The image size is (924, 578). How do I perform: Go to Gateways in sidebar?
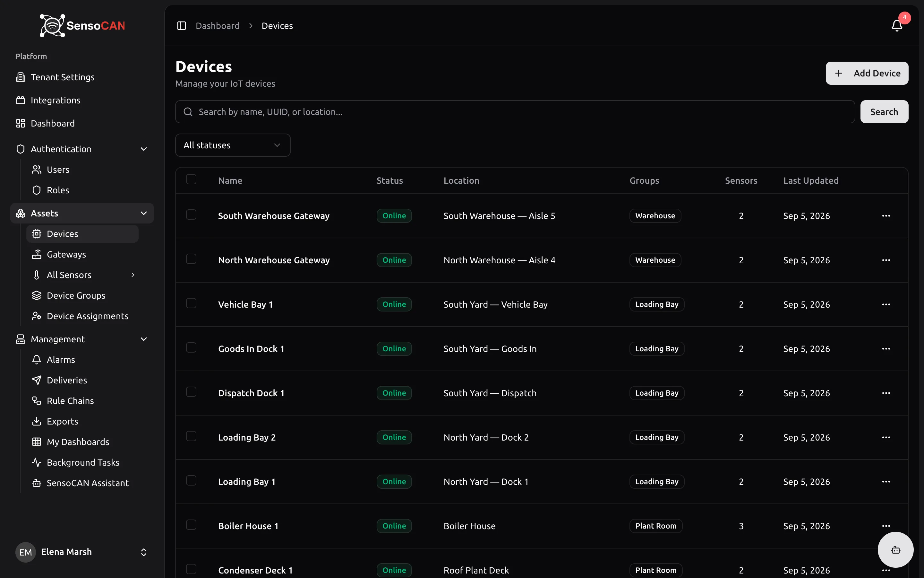click(x=82, y=254)
